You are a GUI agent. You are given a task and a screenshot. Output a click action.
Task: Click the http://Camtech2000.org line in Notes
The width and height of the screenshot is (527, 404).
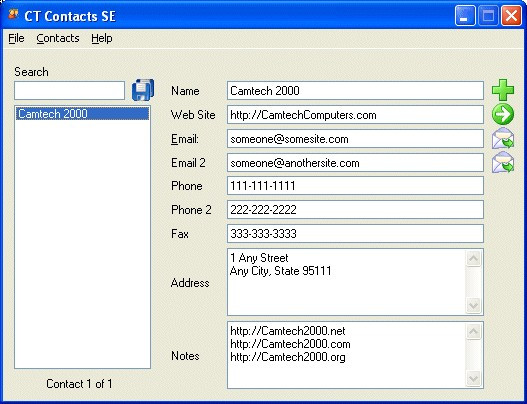pyautogui.click(x=288, y=357)
